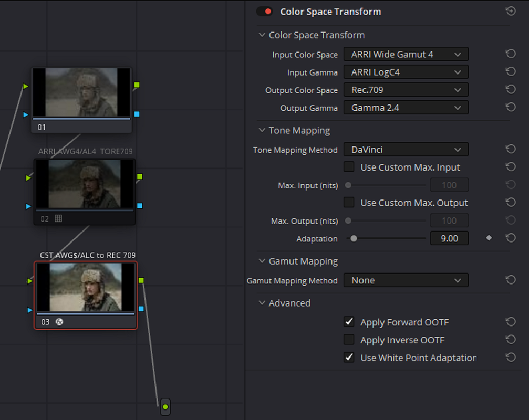This screenshot has height=420, width=529.
Task: Select node 01 thumbnail
Action: 81,92
